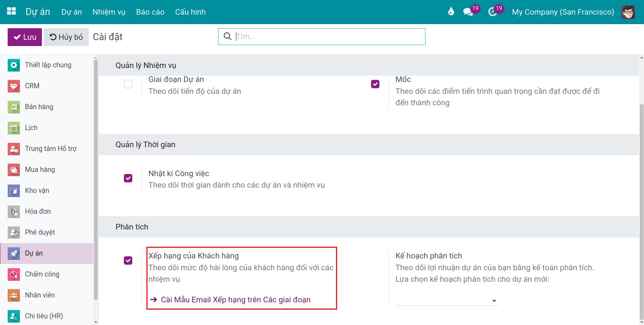Open the apps grid home menu icon
The height and width of the screenshot is (325, 644).
click(x=12, y=12)
